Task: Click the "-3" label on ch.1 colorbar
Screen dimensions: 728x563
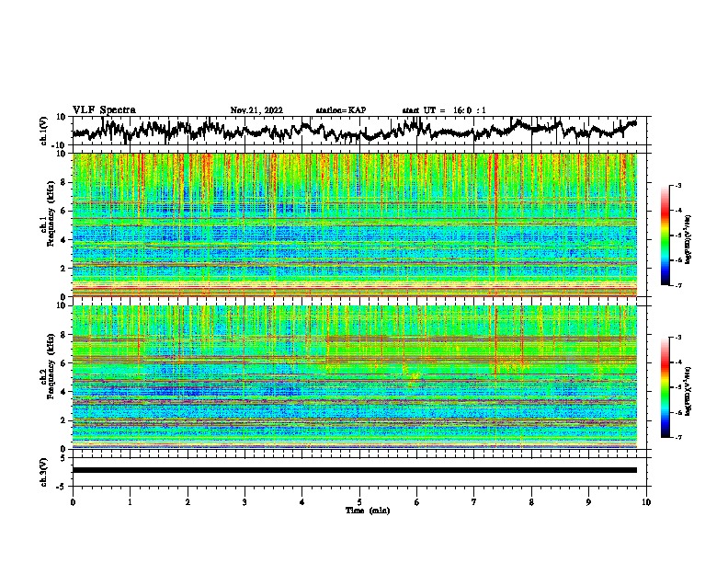Action: (678, 185)
